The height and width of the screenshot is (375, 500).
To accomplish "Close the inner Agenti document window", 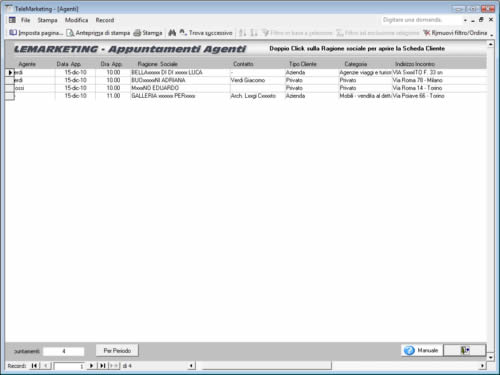I will 491,20.
